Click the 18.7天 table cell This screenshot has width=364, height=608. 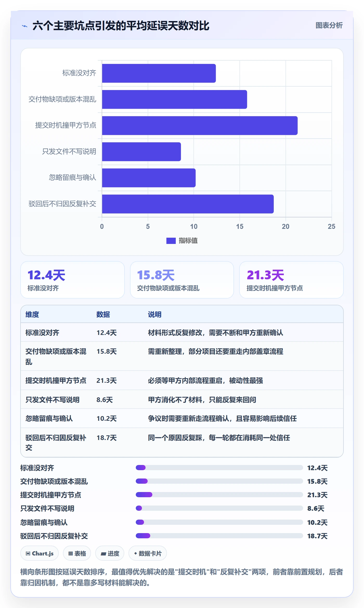click(x=107, y=438)
